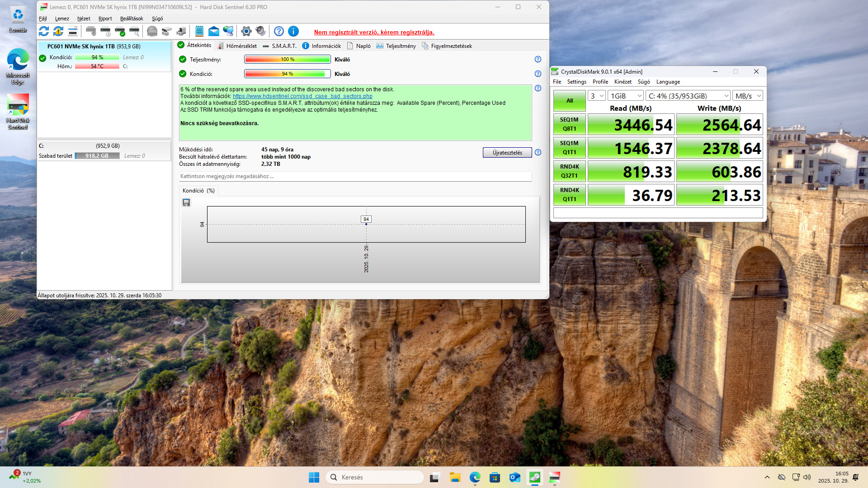Image resolution: width=868 pixels, height=488 pixels.
Task: Click the blue info circle toolbar icon
Action: point(293,31)
